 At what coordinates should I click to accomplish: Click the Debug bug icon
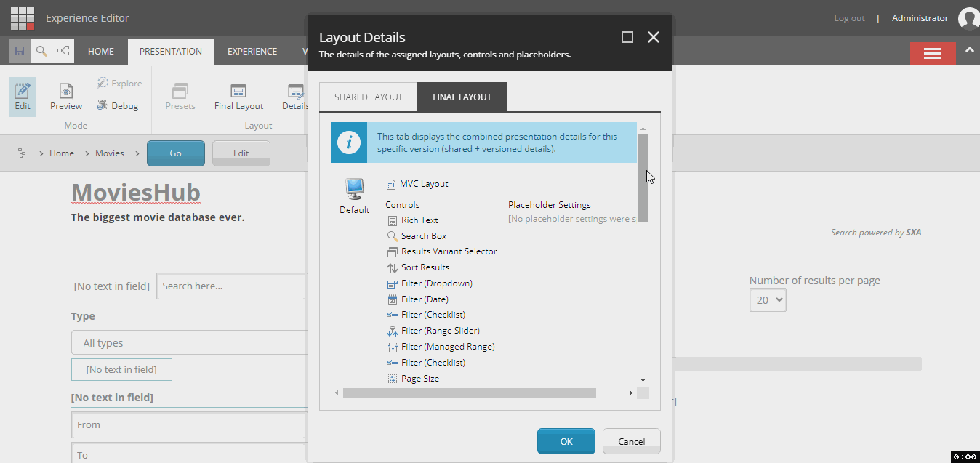click(103, 105)
